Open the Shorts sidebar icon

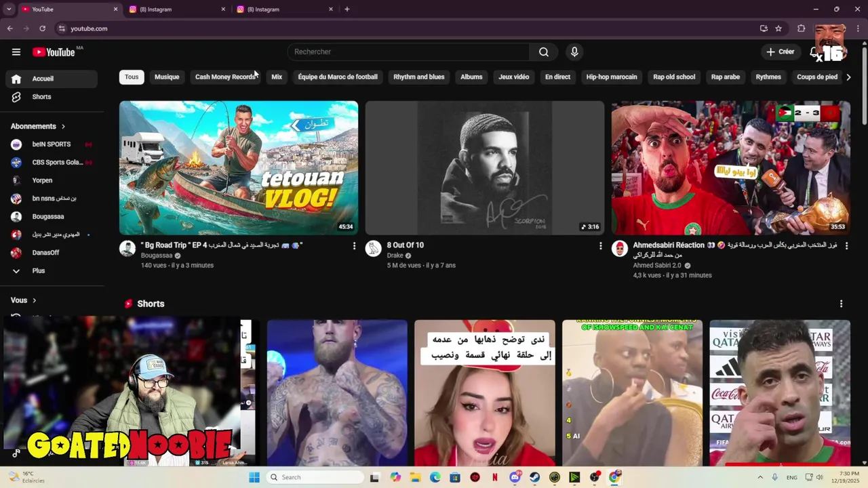click(x=16, y=97)
